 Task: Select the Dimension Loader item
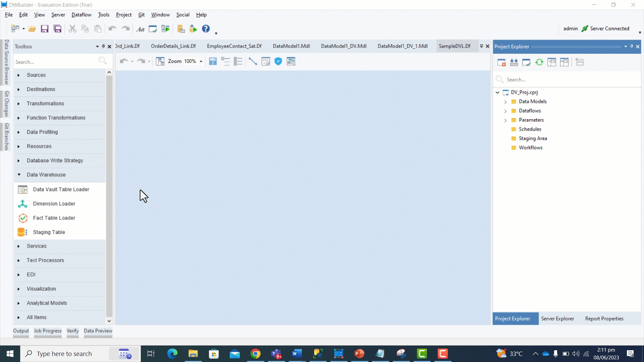click(54, 204)
